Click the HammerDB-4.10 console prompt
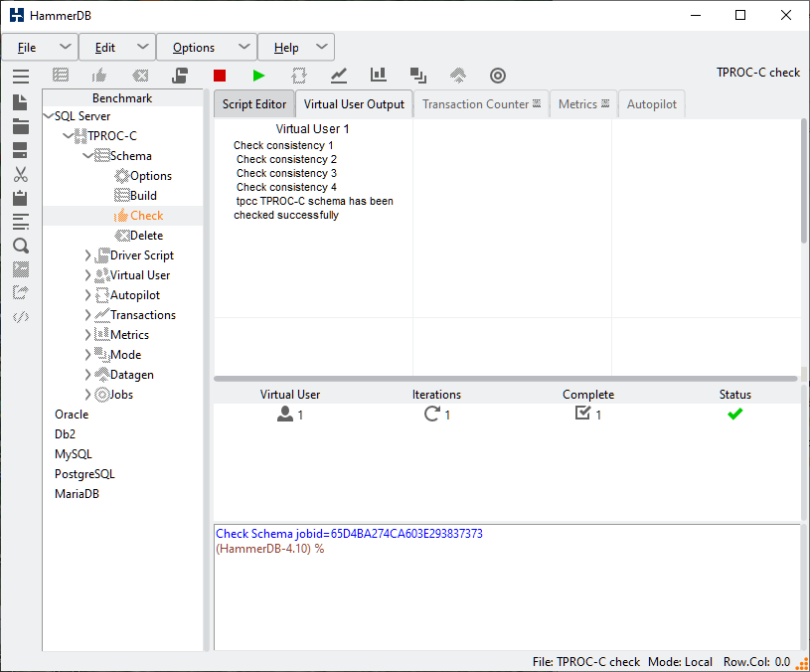This screenshot has width=810, height=672. click(x=270, y=549)
